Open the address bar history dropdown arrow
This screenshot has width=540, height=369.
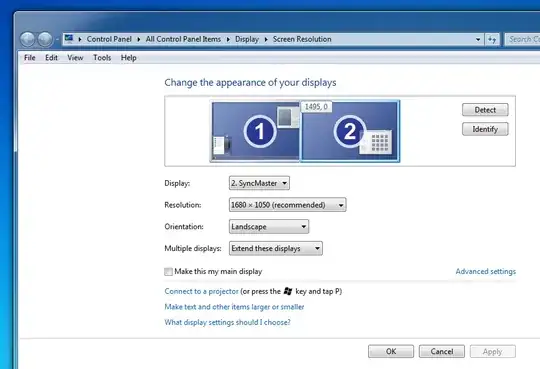click(478, 39)
